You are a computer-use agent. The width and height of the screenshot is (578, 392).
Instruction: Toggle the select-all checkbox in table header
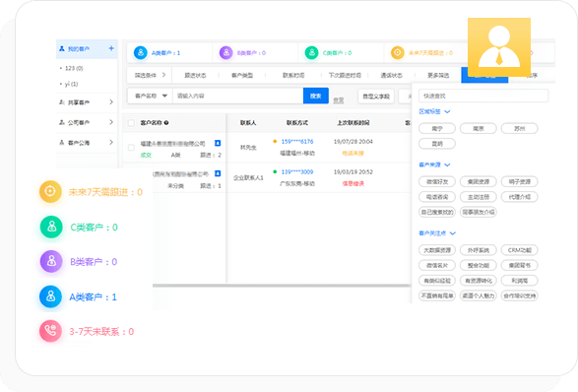pos(131,123)
